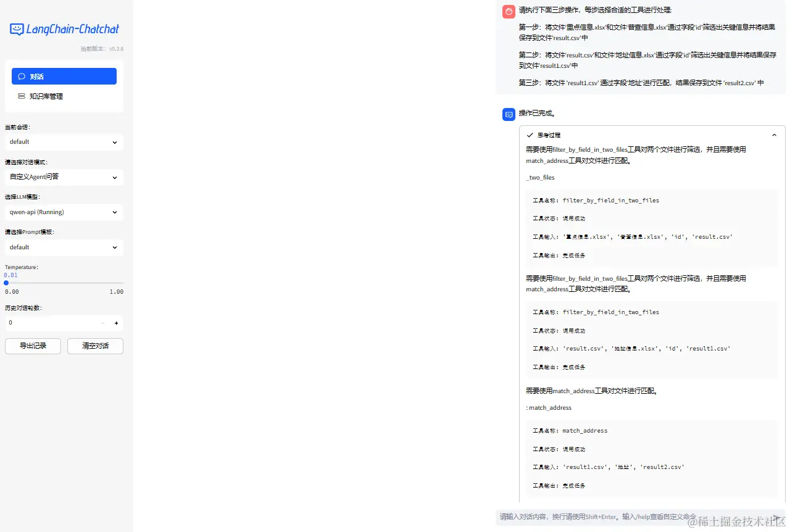
Task: Open the LLM模型 dropdown showing qwen-api (Running)
Action: [x=64, y=212]
